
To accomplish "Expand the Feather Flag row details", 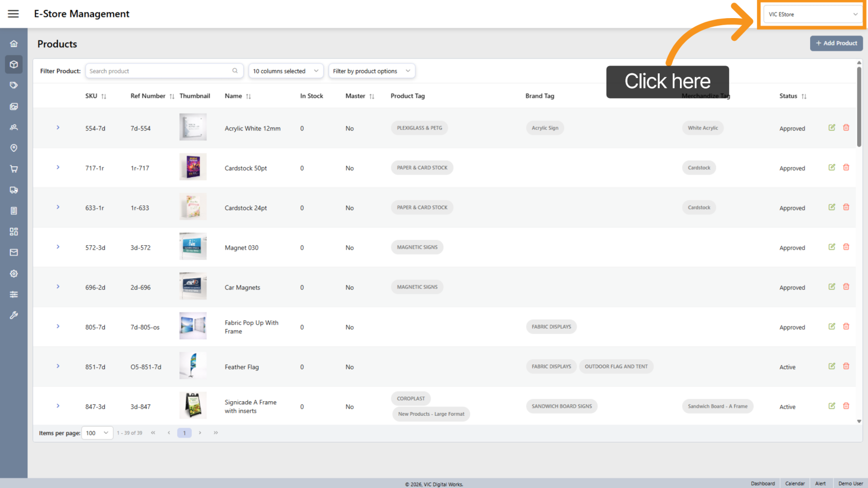I will tap(58, 366).
